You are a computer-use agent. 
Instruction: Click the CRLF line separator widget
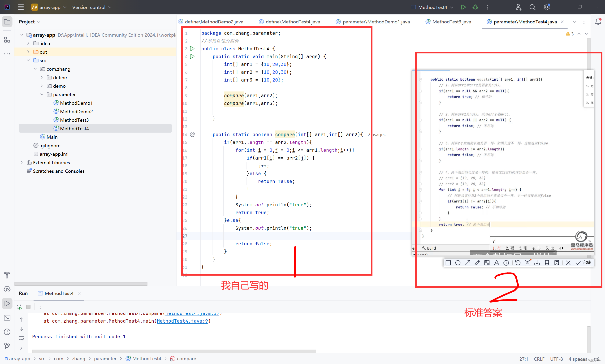coord(539,359)
